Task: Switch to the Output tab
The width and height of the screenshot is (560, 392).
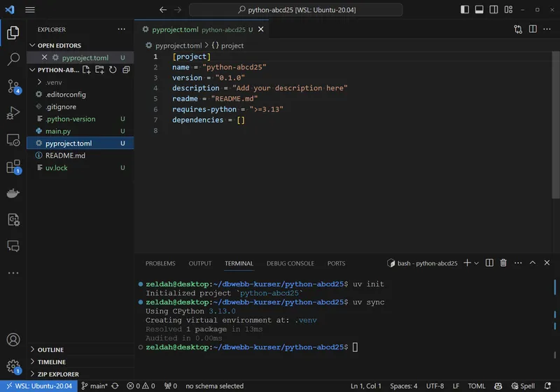Action: pyautogui.click(x=200, y=263)
